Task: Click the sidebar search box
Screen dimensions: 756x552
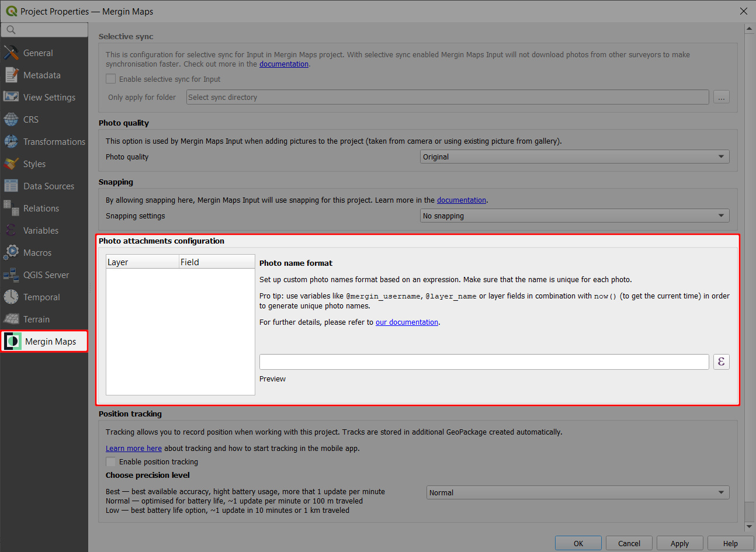Action: 44,30
